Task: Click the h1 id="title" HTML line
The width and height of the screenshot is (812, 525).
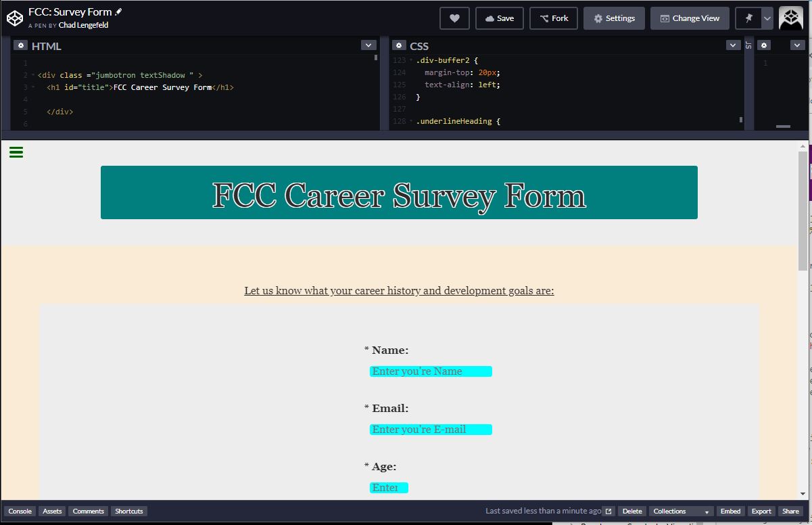Action: [140, 88]
